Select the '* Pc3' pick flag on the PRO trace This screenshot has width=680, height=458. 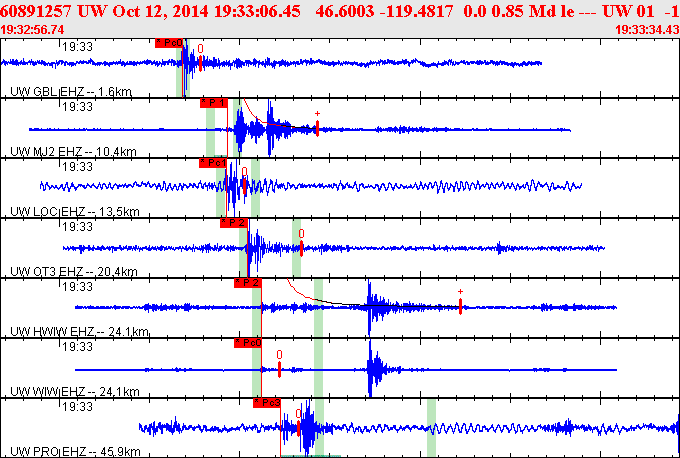[267, 403]
